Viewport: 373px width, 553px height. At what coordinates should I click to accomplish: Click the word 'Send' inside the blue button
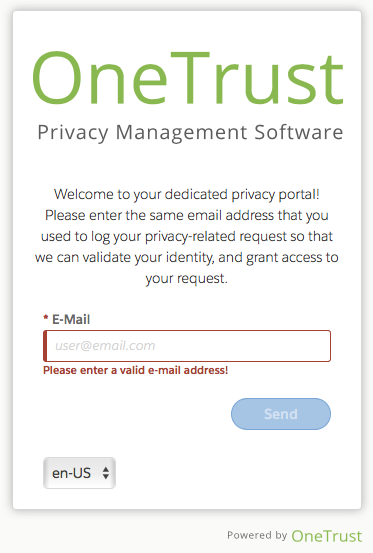coord(281,414)
